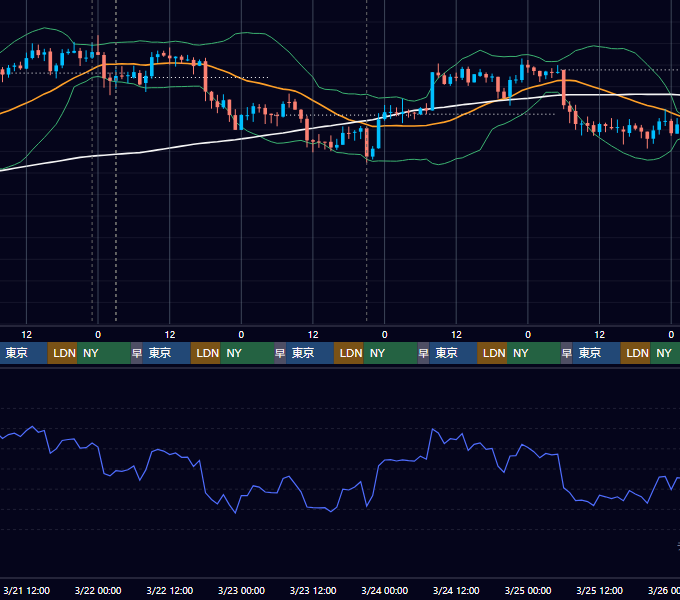This screenshot has width=680, height=600.
Task: Click the 3/25 00:00 date label
Action: pyautogui.click(x=528, y=590)
